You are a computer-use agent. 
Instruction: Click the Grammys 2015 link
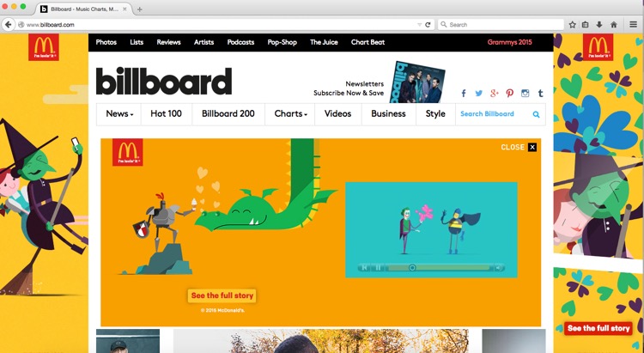pyautogui.click(x=509, y=42)
